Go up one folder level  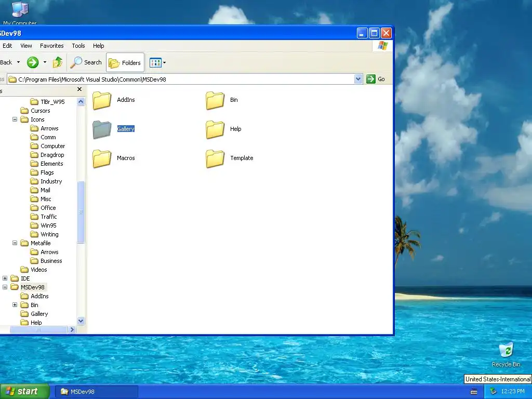click(x=58, y=62)
